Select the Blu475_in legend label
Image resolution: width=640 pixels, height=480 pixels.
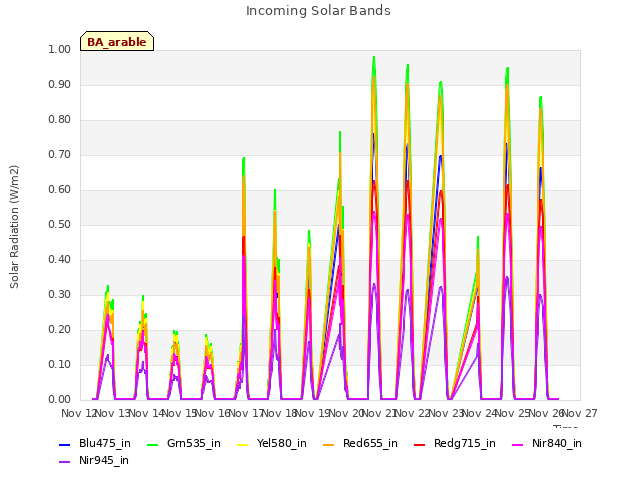pyautogui.click(x=105, y=444)
